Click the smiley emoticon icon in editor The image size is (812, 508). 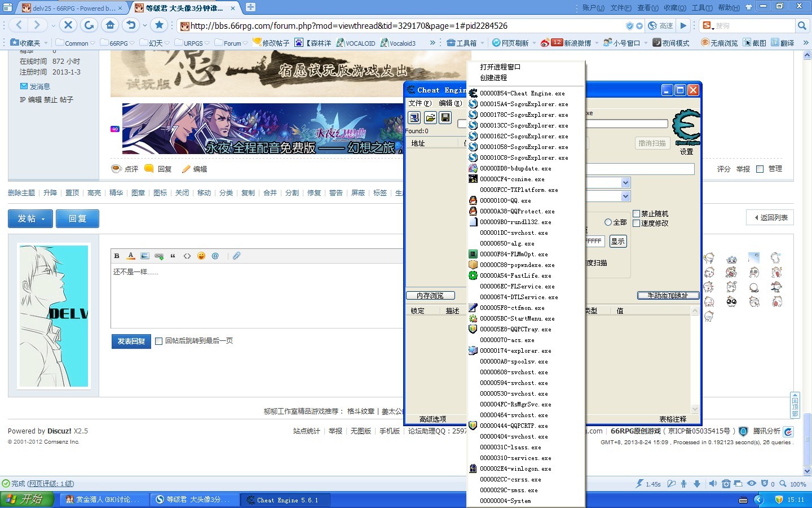point(201,256)
